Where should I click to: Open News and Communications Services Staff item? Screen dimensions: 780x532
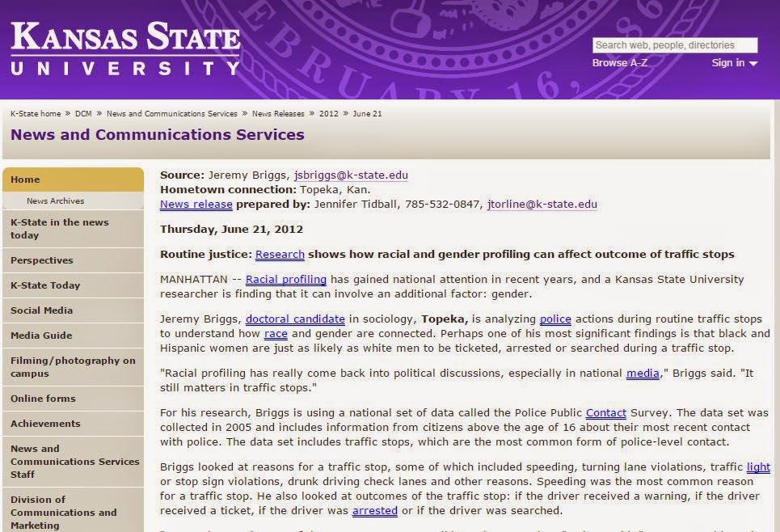[73, 462]
